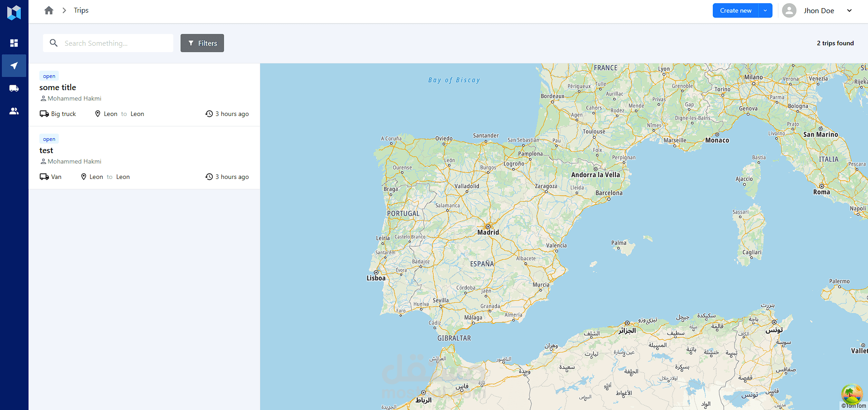Open the dashboard grid icon in sidebar
The width and height of the screenshot is (868, 410).
click(x=14, y=43)
